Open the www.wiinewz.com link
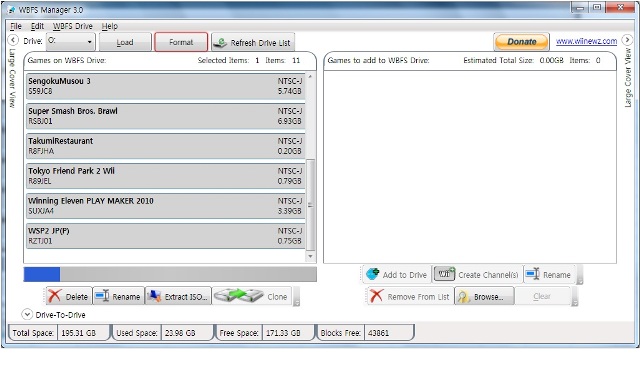The image size is (640, 383). coord(586,41)
